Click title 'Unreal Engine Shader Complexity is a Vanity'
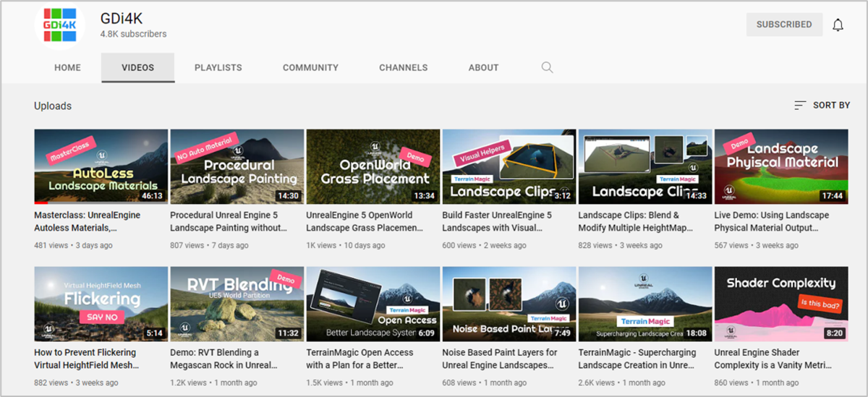The width and height of the screenshot is (868, 397). [773, 359]
